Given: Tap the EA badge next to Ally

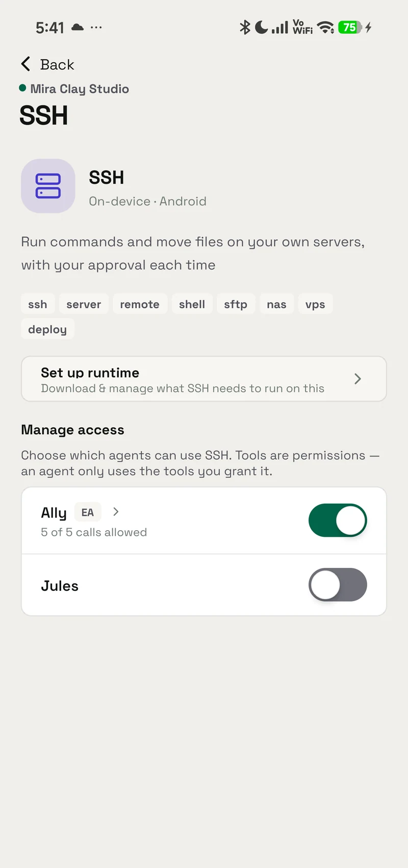Looking at the screenshot, I should pyautogui.click(x=88, y=512).
